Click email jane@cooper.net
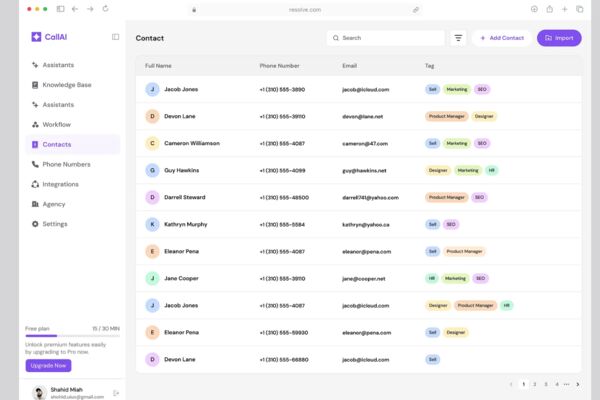This screenshot has height=400, width=600. 364,279
